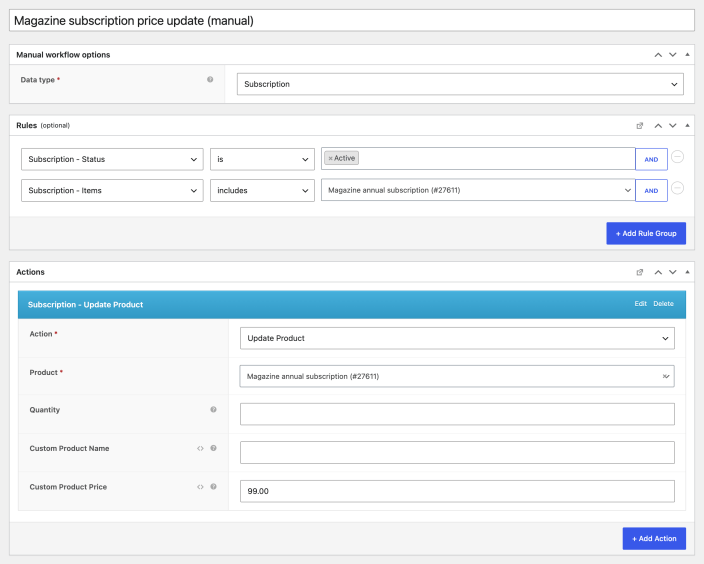Open the action Product select field
The width and height of the screenshot is (704, 564).
(457, 376)
